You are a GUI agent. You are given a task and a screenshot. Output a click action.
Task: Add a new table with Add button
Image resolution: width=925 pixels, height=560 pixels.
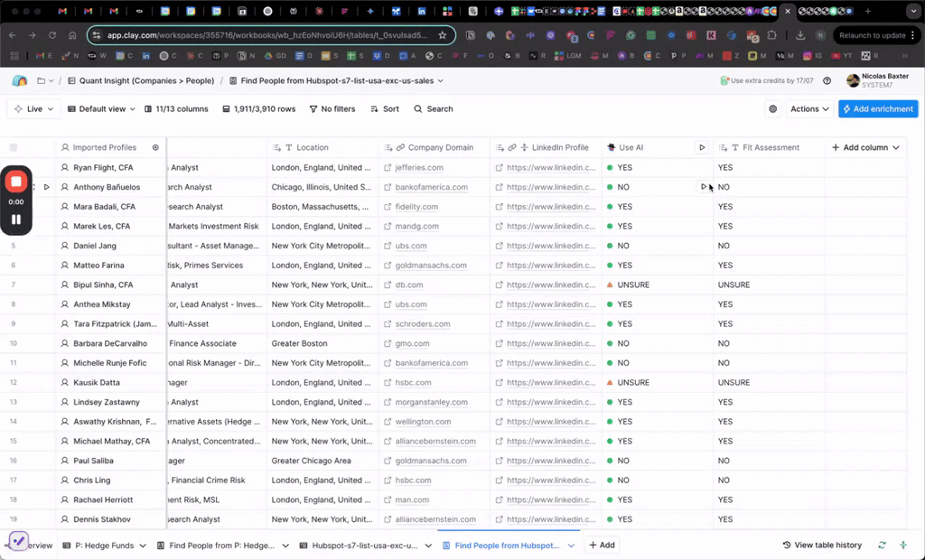[602, 546]
